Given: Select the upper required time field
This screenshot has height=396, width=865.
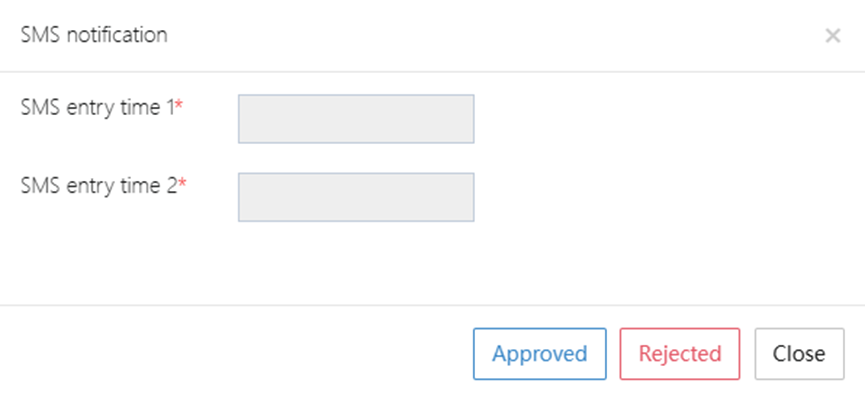Looking at the screenshot, I should pyautogui.click(x=356, y=119).
